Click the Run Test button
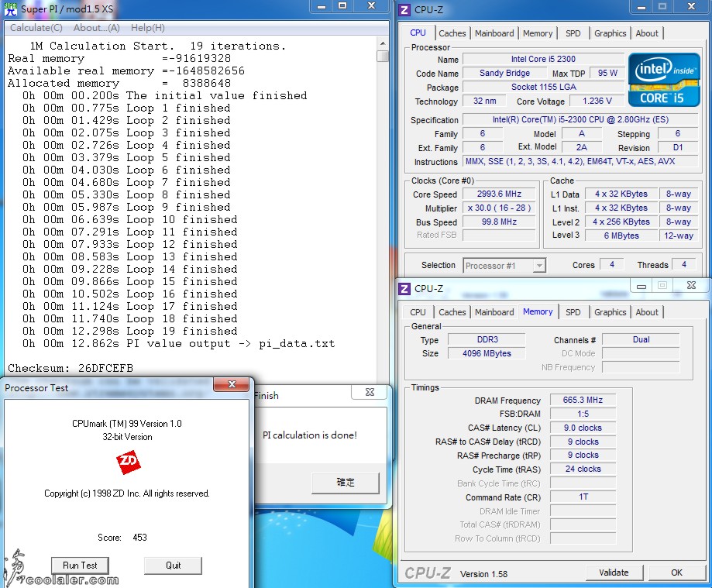712x588 pixels. [x=80, y=566]
